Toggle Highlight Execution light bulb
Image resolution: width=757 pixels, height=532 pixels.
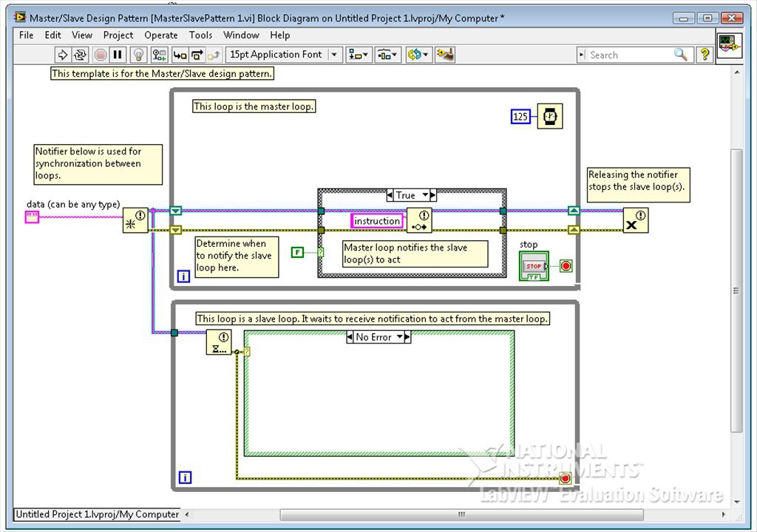pos(138,55)
